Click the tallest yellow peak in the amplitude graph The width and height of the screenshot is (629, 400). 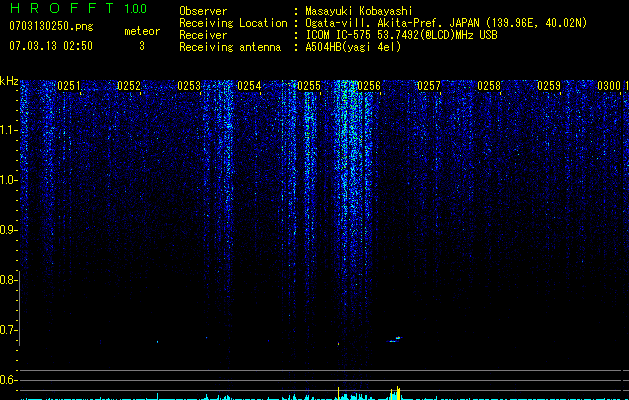tap(398, 393)
